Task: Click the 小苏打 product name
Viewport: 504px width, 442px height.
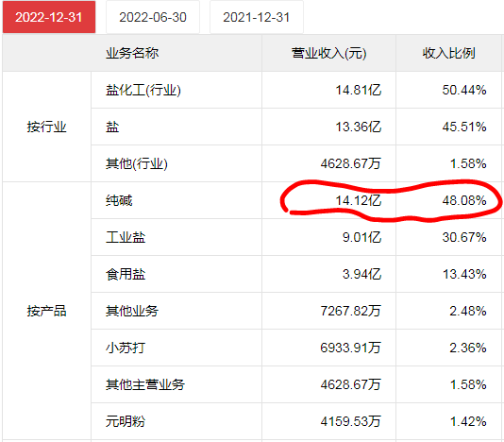Action: coord(126,348)
